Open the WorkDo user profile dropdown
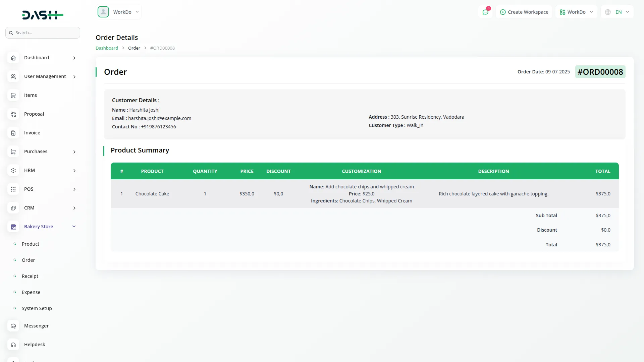The width and height of the screenshot is (644, 362). (119, 12)
